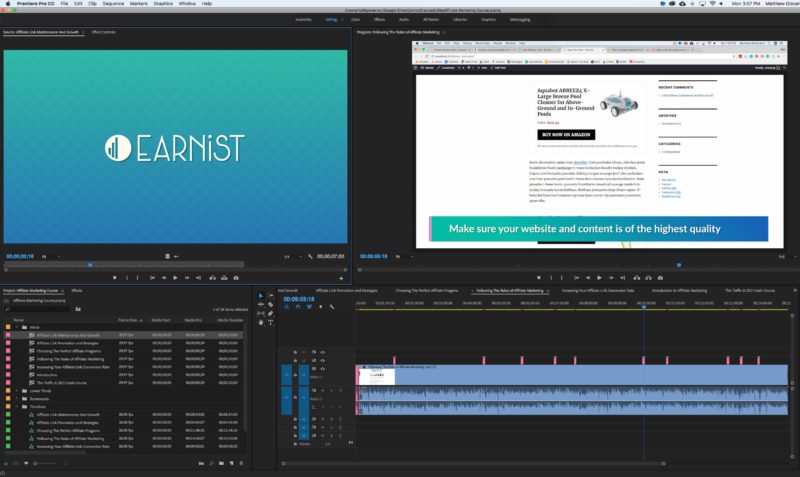Click New Bin icon at Project panel bottom
800x477 pixels.
[221, 463]
